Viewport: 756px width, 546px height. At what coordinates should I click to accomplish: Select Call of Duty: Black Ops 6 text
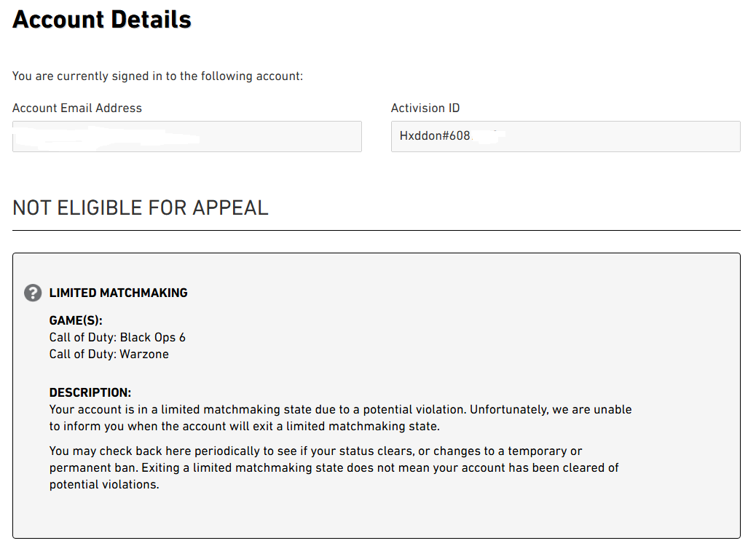[117, 337]
